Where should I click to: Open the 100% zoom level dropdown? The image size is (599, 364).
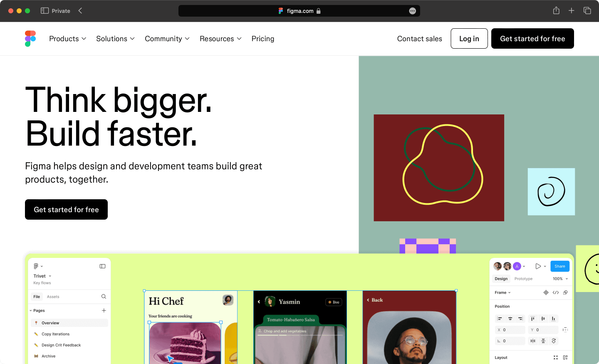pos(560,279)
